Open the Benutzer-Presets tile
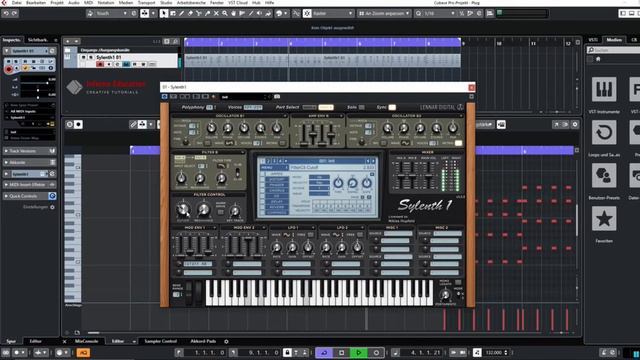The image size is (640, 360). (604, 176)
